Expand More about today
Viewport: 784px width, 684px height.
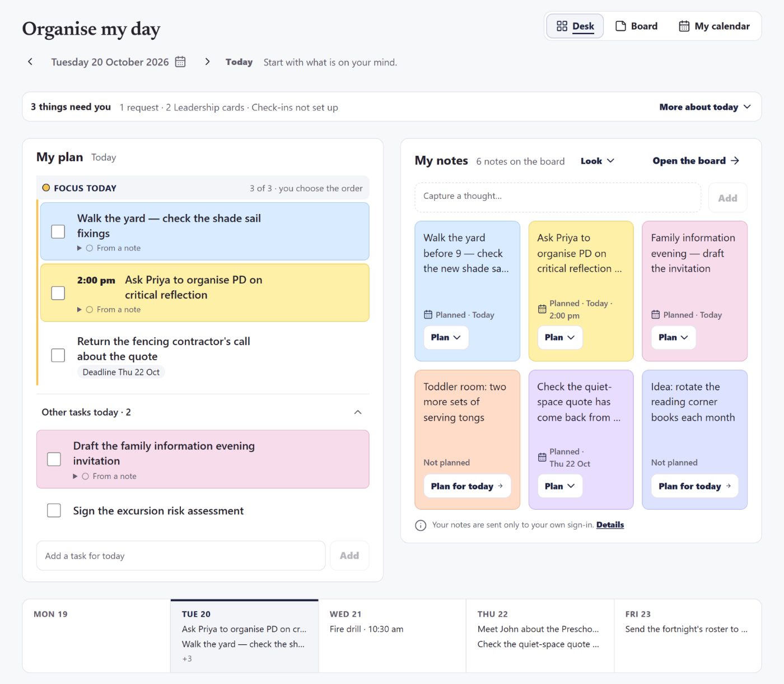pos(704,107)
